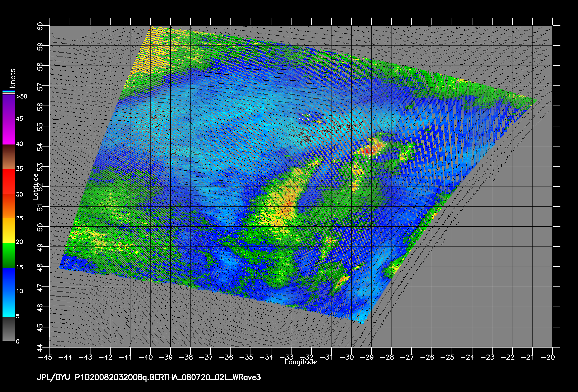Click the longitude tick label '-44'
Viewport: 578px width, 392px height.
coord(65,357)
